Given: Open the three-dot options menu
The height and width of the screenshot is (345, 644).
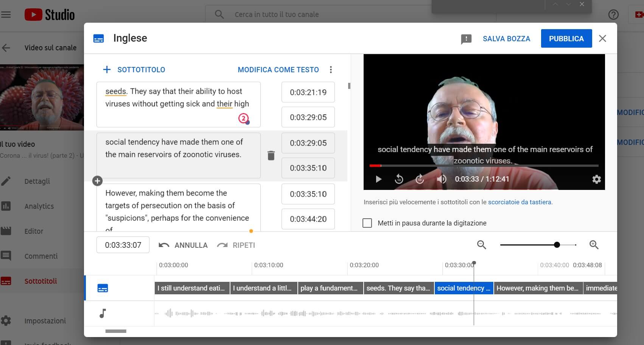Looking at the screenshot, I should pyautogui.click(x=331, y=70).
